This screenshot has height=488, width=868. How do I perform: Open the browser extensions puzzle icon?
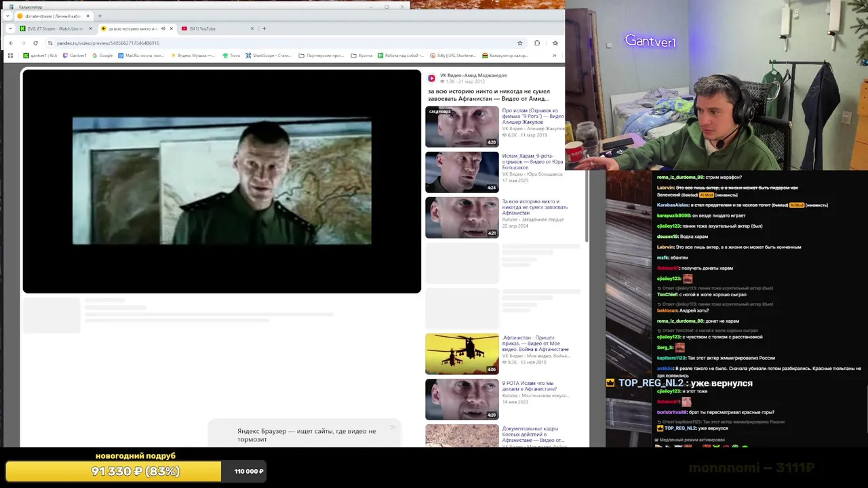coord(537,43)
